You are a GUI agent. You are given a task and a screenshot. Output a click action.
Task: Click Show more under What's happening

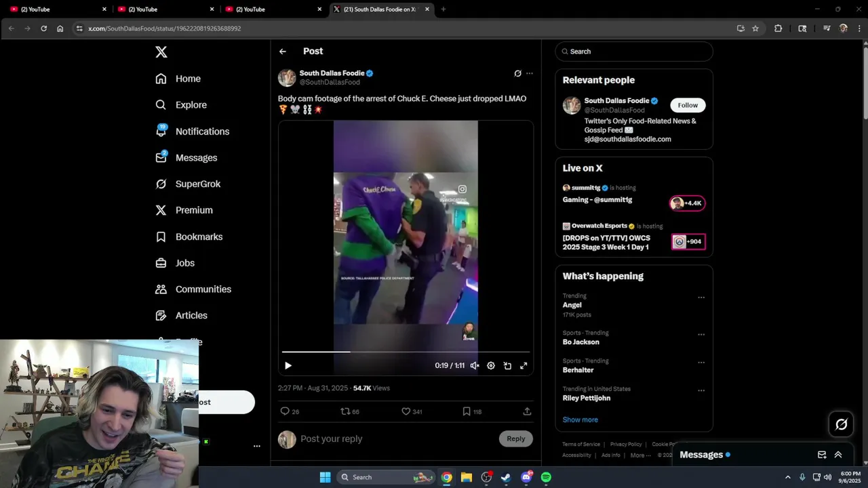580,420
